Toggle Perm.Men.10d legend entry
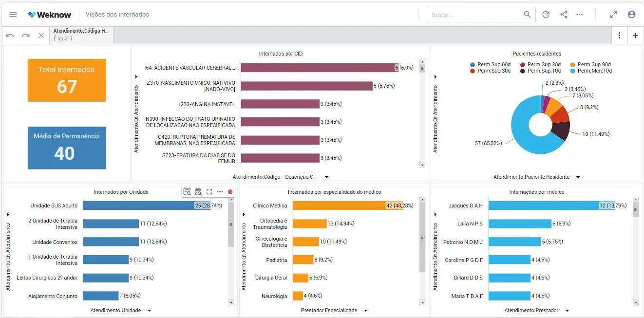This screenshot has width=644, height=318. (x=590, y=71)
